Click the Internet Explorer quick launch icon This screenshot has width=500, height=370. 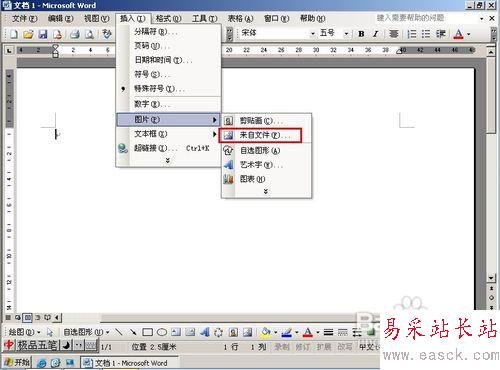click(x=42, y=363)
